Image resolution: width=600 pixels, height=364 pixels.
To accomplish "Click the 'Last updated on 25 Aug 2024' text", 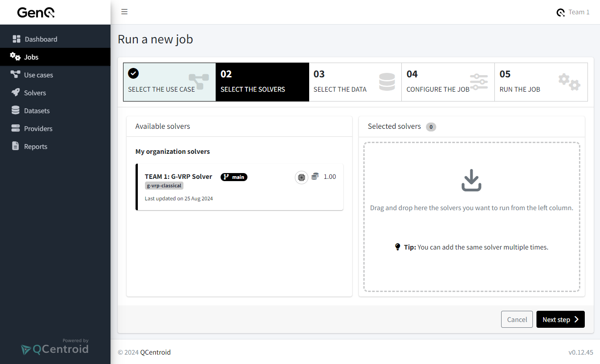I will pyautogui.click(x=179, y=199).
